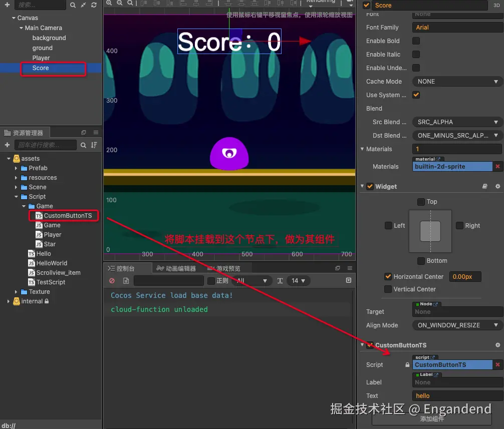This screenshot has width=504, height=429.
Task: Check the Widget Left alignment
Action: pyautogui.click(x=388, y=225)
